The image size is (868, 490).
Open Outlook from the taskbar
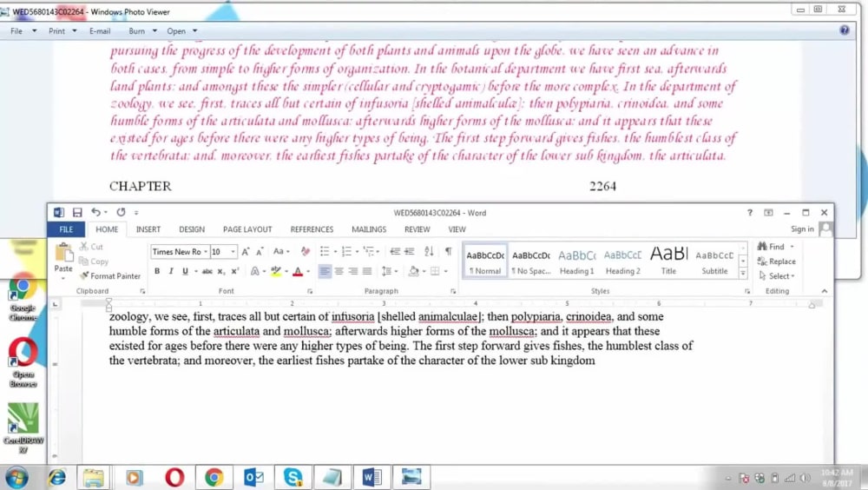(253, 477)
